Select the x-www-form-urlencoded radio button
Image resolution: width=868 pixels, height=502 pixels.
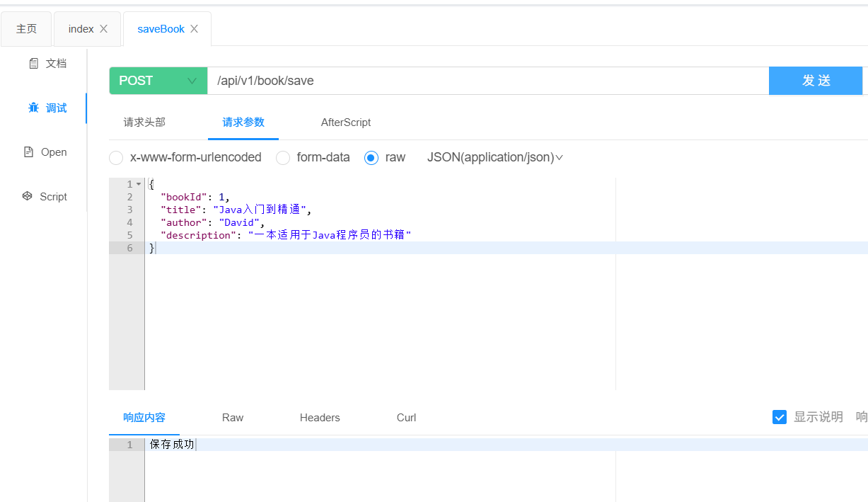pos(116,157)
